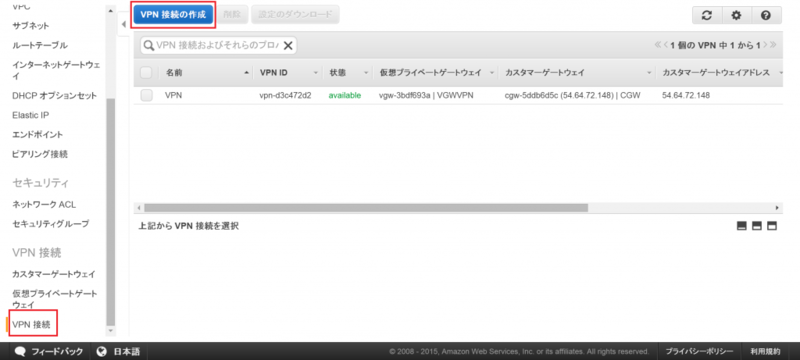Open ルートテーブル in the sidebar

(x=40, y=45)
